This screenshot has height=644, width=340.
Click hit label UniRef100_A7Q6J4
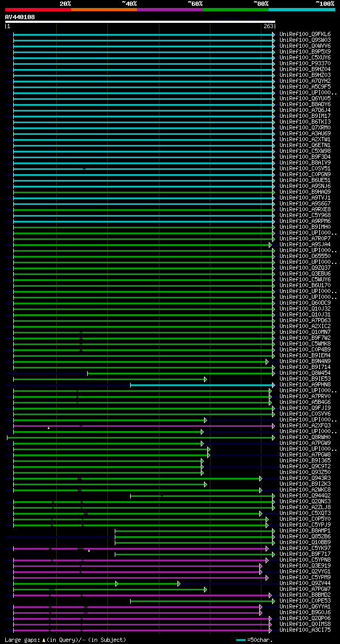coord(305,110)
